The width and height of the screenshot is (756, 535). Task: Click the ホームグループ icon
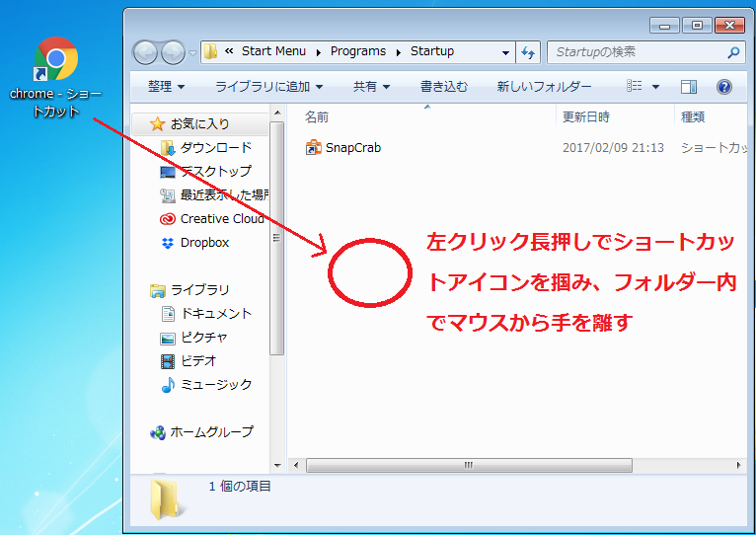point(158,432)
